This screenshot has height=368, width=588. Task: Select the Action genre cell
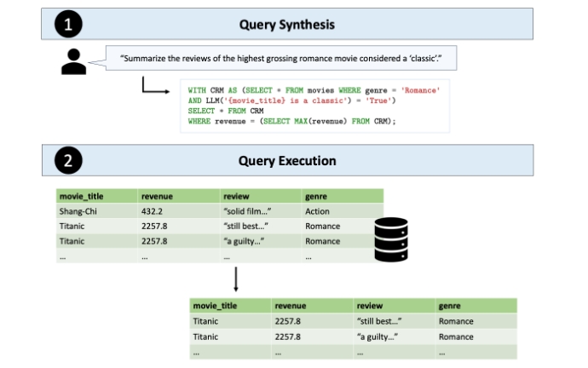[317, 211]
